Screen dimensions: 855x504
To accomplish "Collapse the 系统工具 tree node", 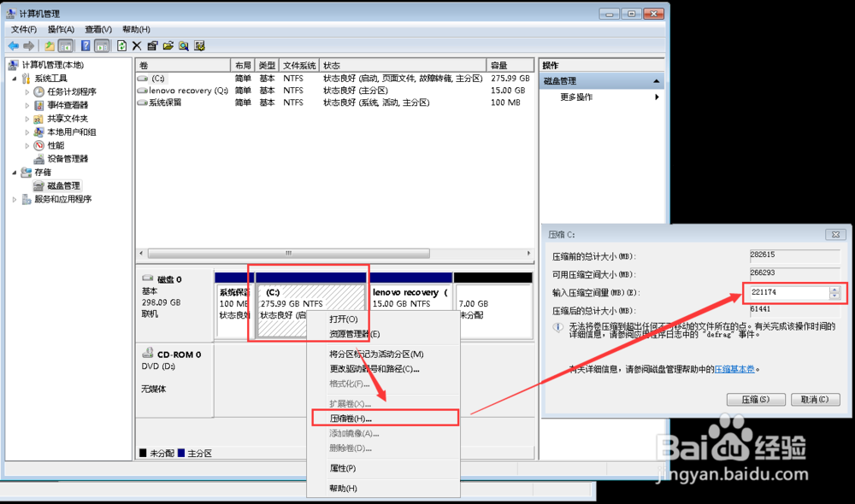I will (15, 79).
